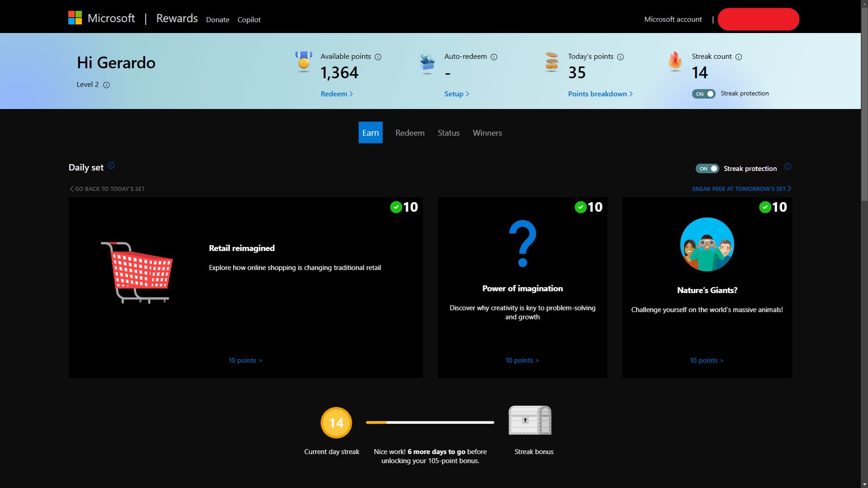The width and height of the screenshot is (868, 488).
Task: Sneak peek at tomorrow's set
Action: coord(741,189)
